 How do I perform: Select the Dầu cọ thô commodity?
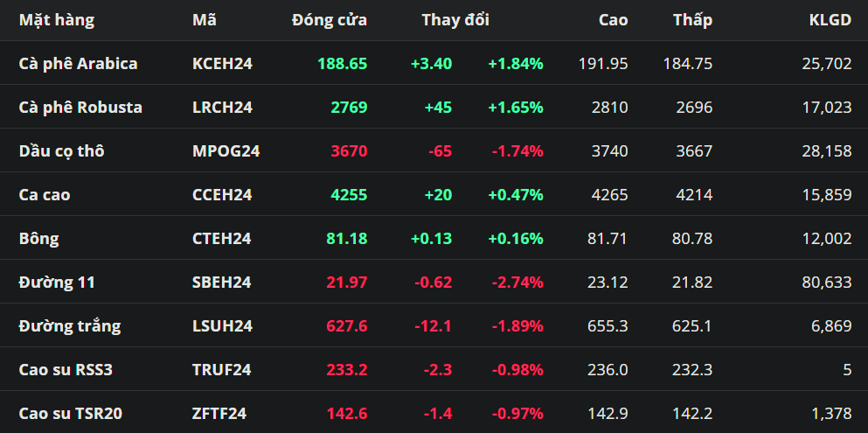click(61, 150)
